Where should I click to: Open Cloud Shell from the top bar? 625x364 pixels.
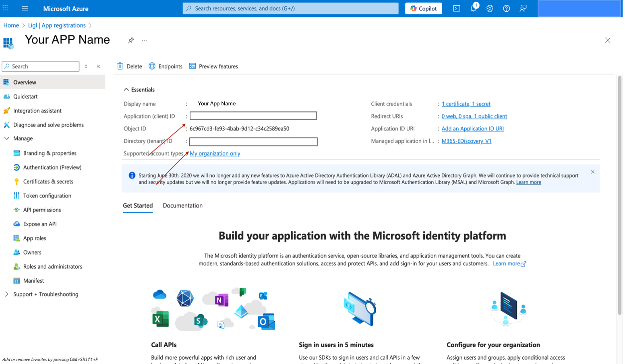[457, 8]
